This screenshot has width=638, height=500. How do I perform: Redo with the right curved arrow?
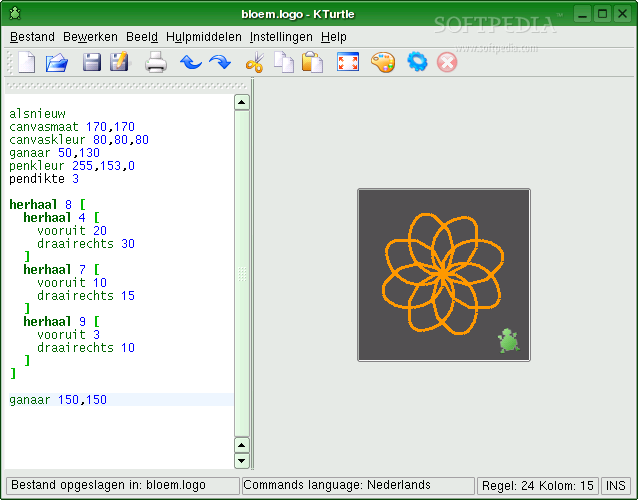click(219, 62)
